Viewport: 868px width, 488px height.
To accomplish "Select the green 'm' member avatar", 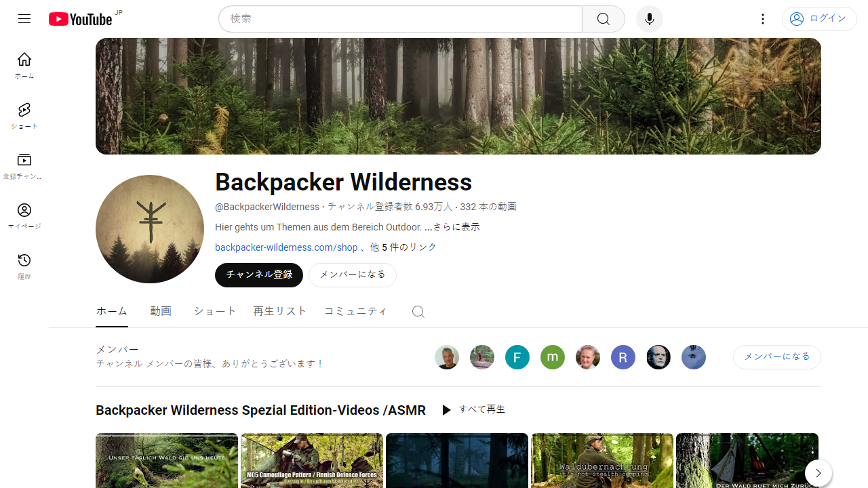I will [x=553, y=357].
